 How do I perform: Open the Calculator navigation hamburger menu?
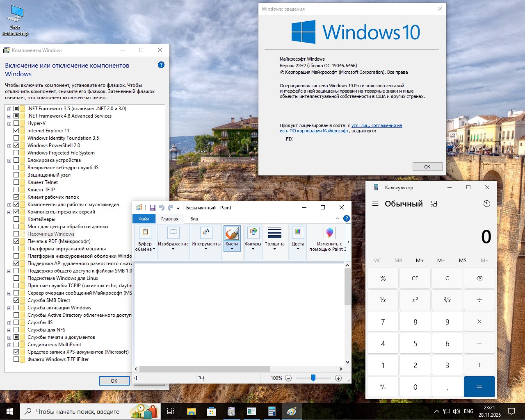(x=375, y=203)
